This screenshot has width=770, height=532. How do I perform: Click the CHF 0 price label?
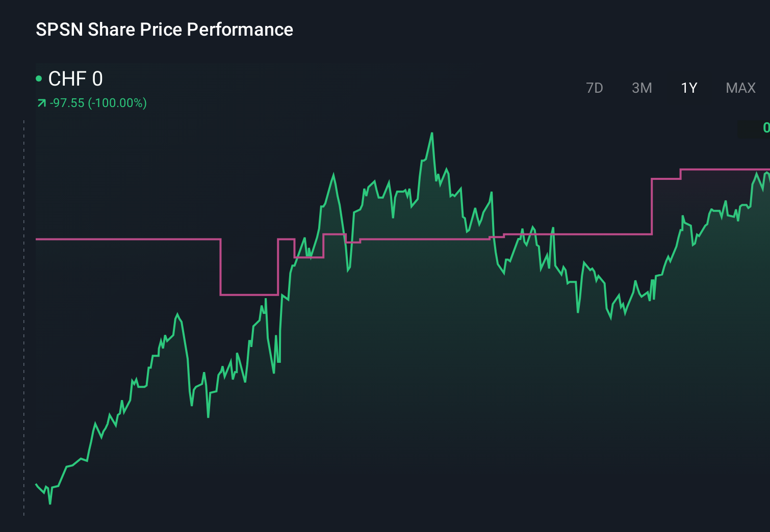[75, 79]
